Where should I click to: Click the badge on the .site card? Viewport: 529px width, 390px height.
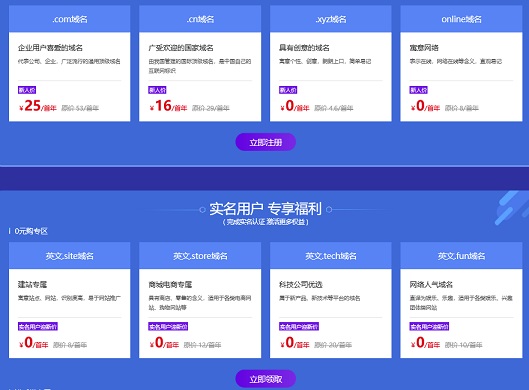point(38,327)
